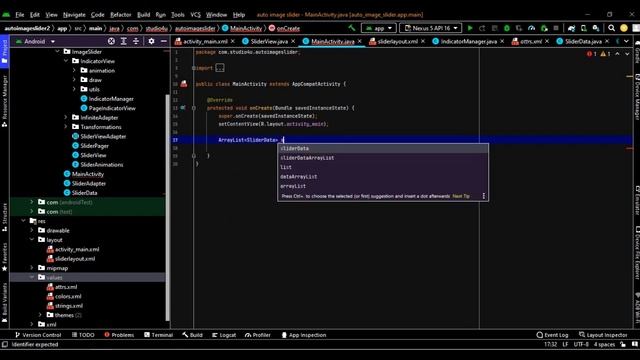Click Next Tip link in completion popup
This screenshot has height=360, width=640.
click(461, 196)
